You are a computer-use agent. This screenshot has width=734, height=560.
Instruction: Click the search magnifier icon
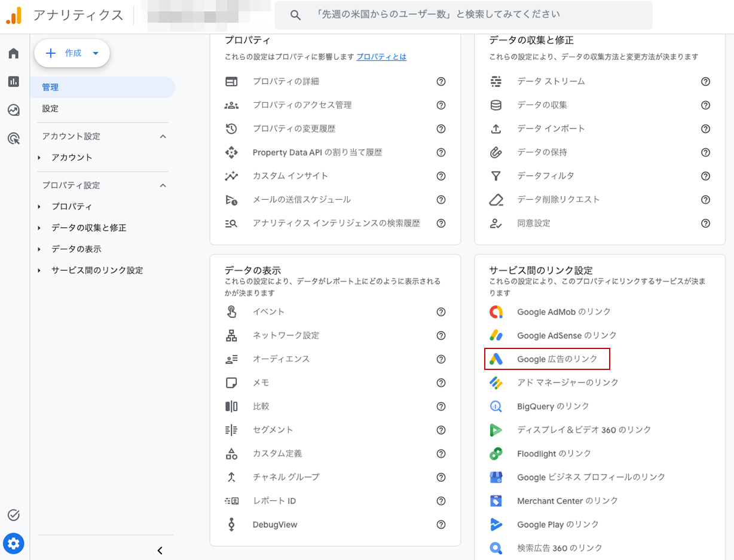pos(295,15)
